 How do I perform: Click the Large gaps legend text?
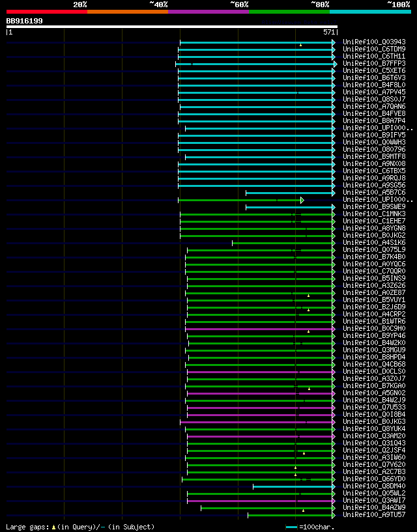click(x=29, y=527)
